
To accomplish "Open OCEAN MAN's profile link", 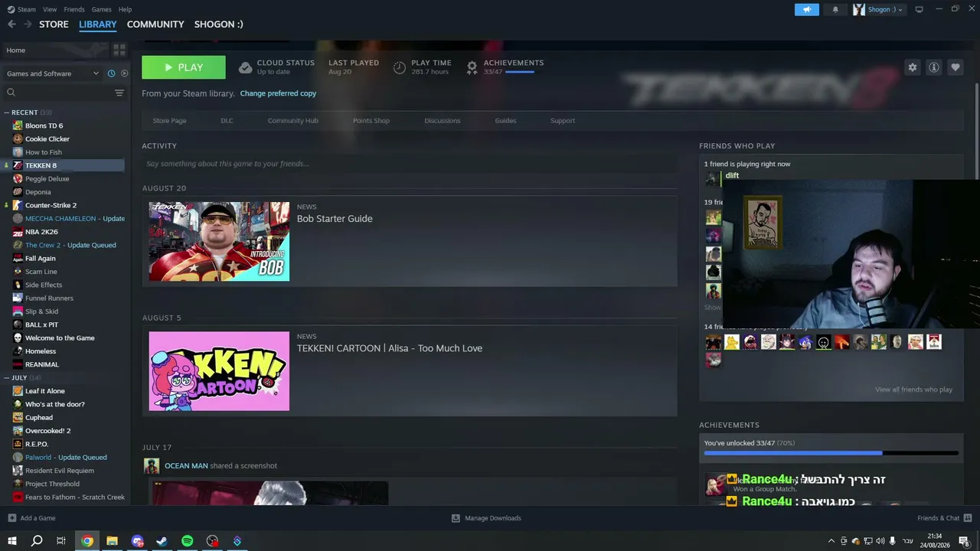I will [x=186, y=465].
